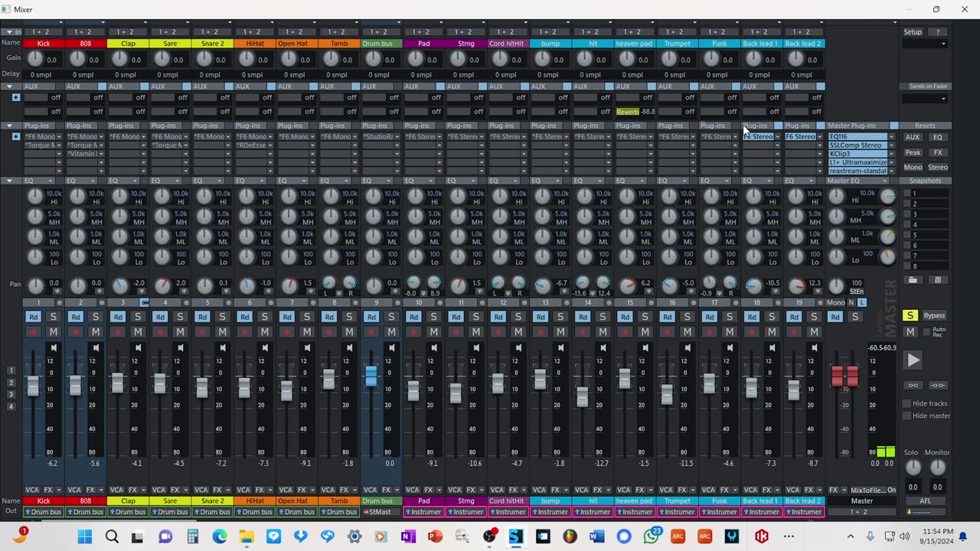980x551 pixels.
Task: Open the dropdown below the Setup button
Action: click(924, 44)
